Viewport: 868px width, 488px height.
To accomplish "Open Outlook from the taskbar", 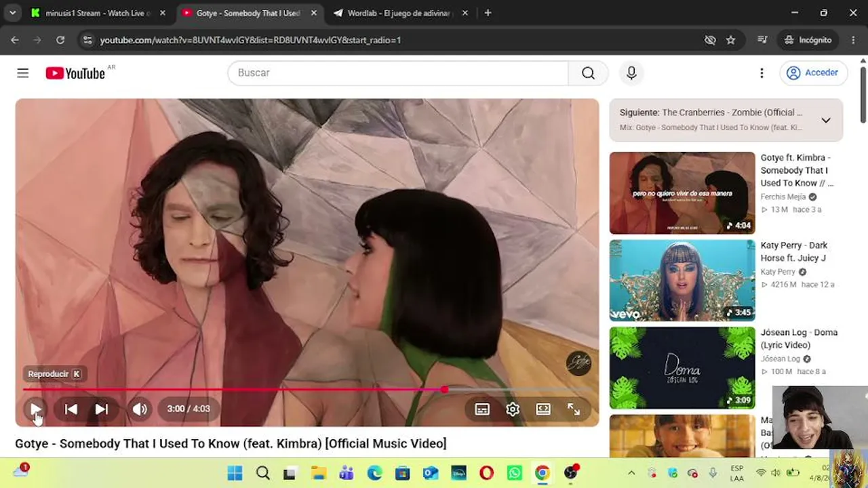I will [x=431, y=473].
